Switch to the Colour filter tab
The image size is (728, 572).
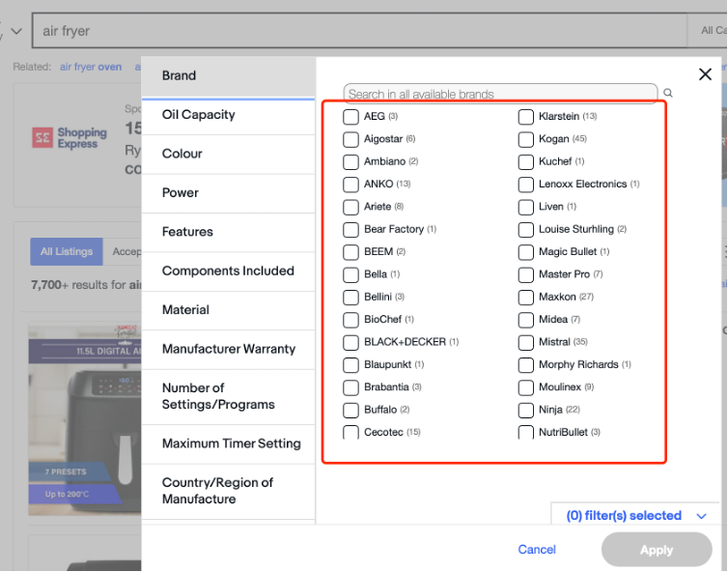[229, 155]
